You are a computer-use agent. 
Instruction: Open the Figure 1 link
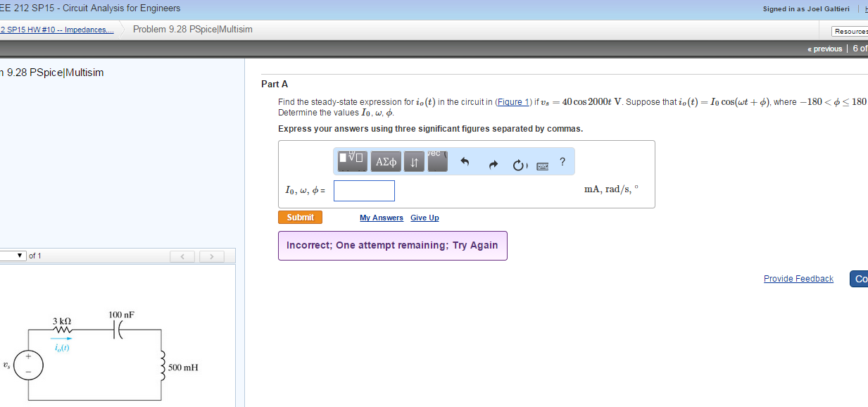click(512, 101)
